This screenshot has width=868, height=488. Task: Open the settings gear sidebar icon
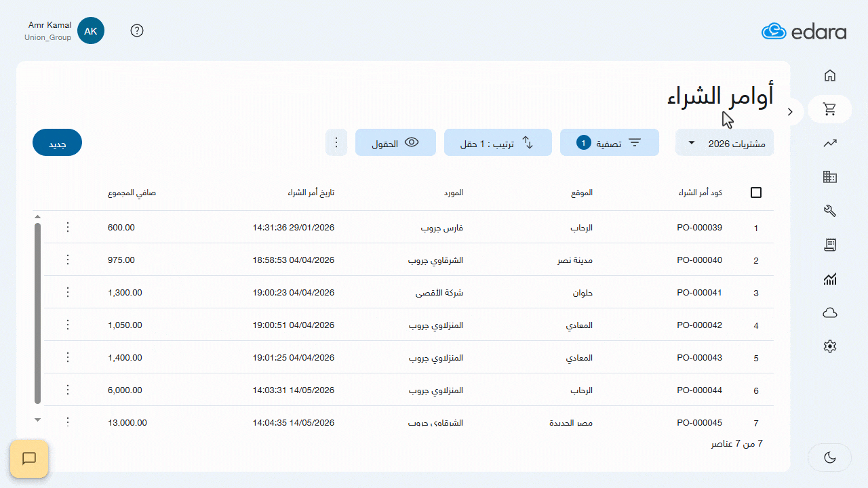pyautogui.click(x=829, y=346)
